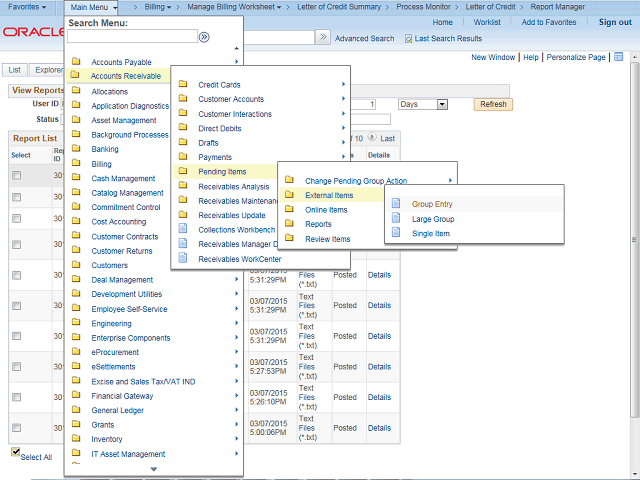Toggle the Last Search Results checkbox
The image size is (640, 480).
[409, 39]
